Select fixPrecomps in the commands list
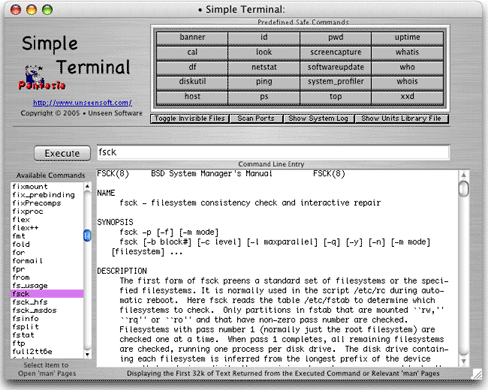The height and width of the screenshot is (390, 488). pos(47,203)
